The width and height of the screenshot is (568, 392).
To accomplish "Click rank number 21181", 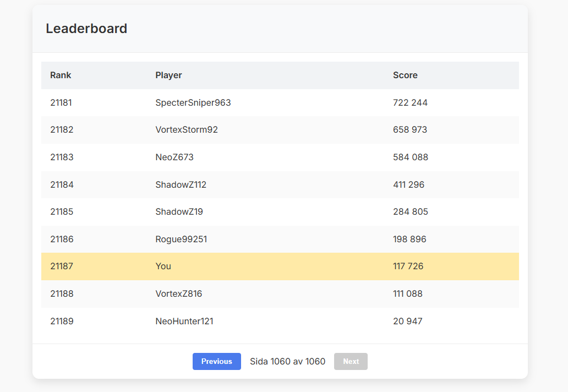I will point(61,102).
